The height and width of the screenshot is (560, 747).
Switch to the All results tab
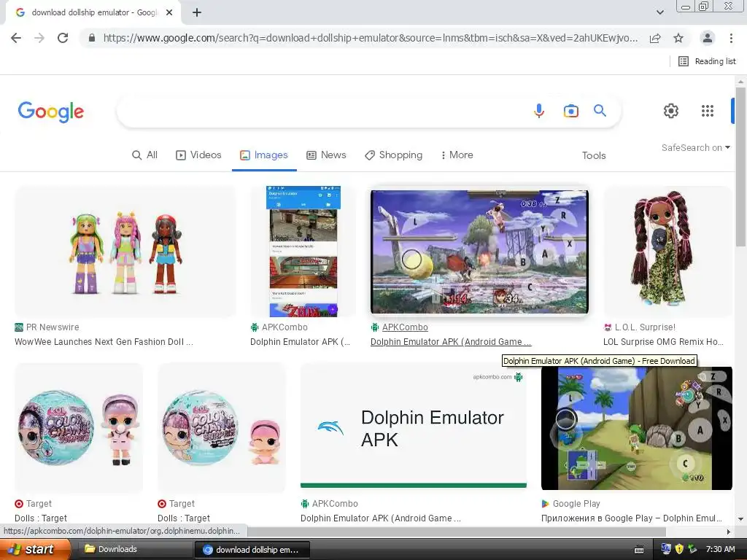tap(145, 155)
